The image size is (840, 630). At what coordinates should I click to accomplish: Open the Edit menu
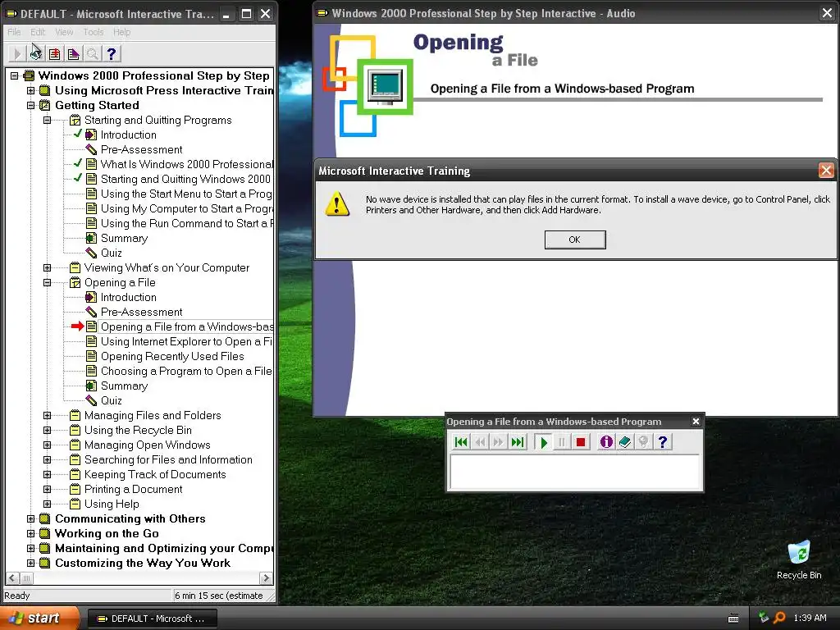(x=38, y=32)
